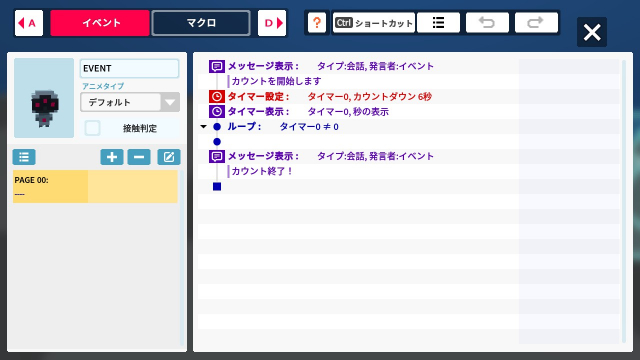The width and height of the screenshot is (640, 360).
Task: Edit page with pencil icon
Action: coord(169,157)
